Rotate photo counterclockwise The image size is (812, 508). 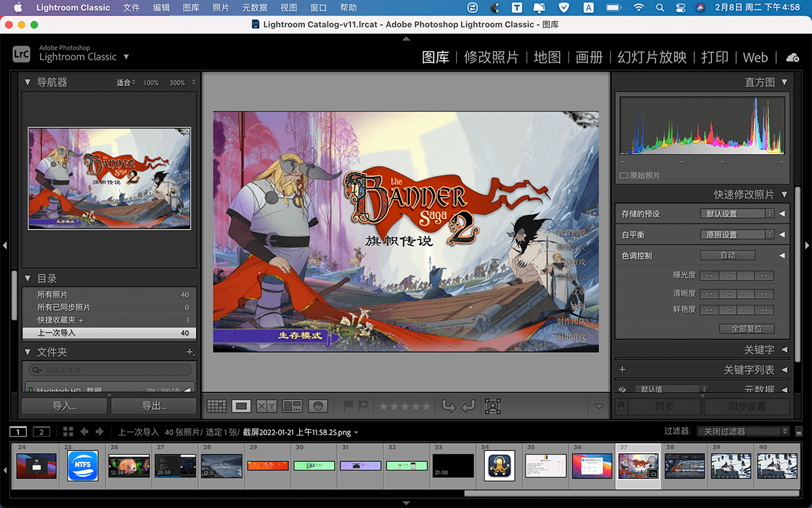(x=449, y=406)
